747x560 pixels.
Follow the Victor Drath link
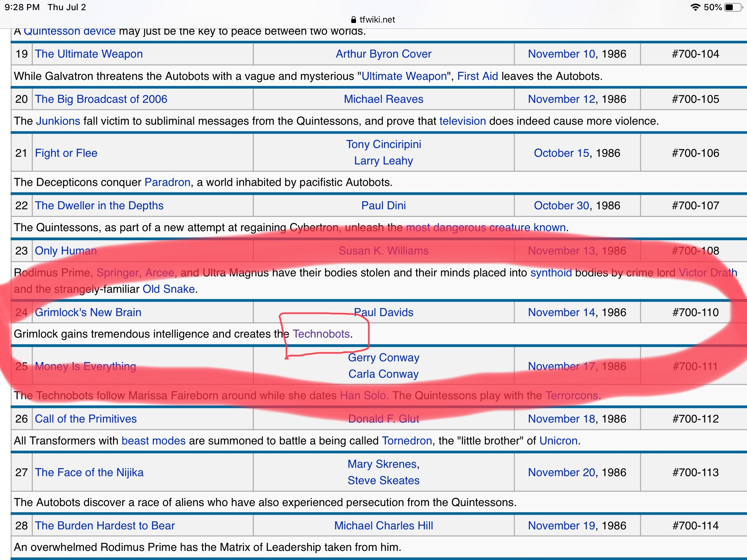pos(708,273)
